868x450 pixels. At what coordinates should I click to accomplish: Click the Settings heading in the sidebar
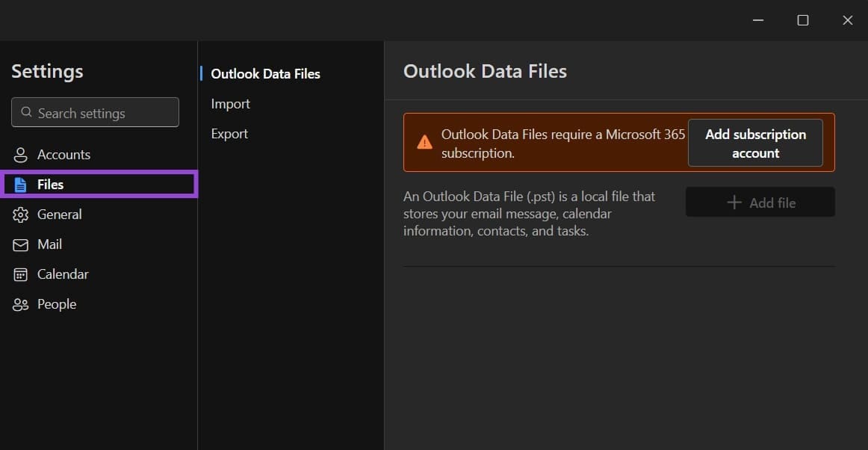[47, 71]
